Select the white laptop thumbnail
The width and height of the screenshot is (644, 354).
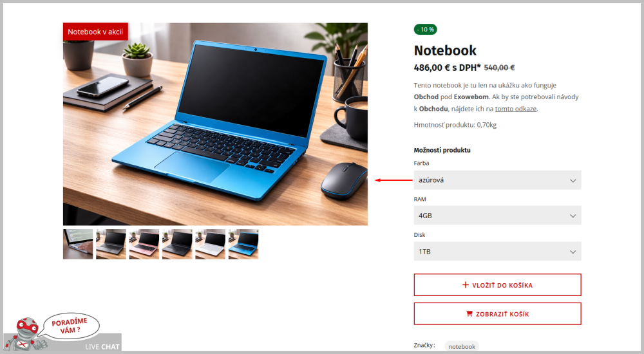point(210,244)
